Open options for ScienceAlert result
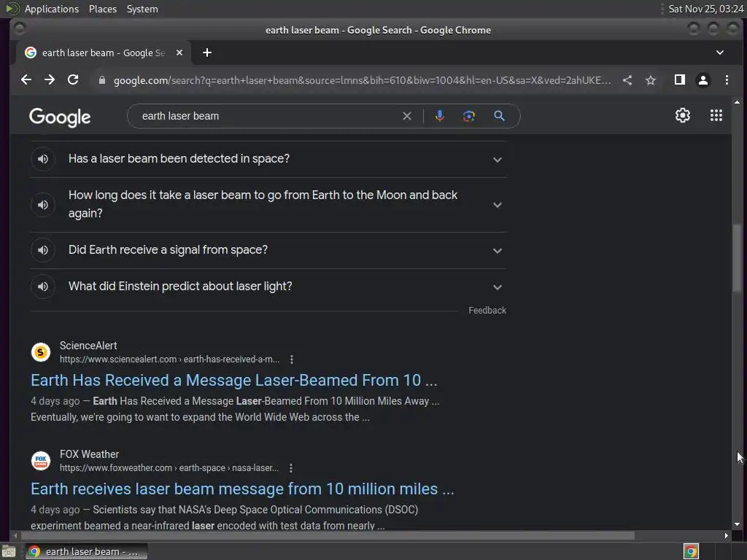This screenshot has width=747, height=560. (x=292, y=359)
